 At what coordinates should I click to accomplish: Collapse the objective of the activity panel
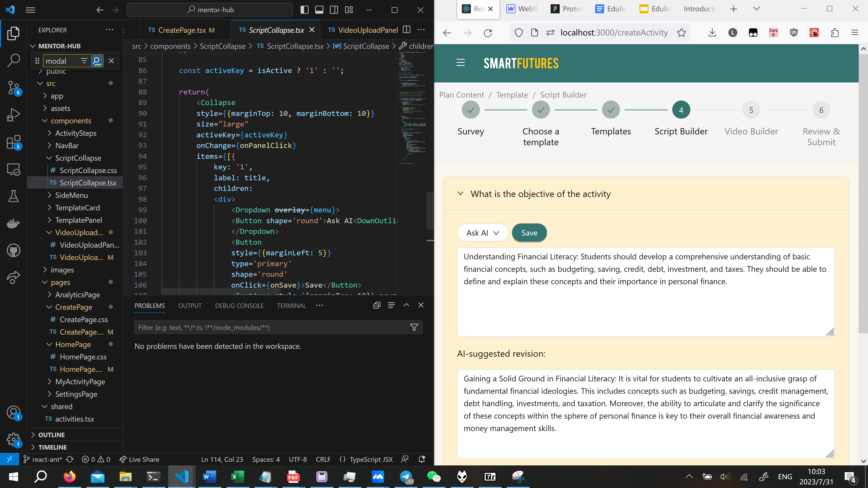(460, 194)
